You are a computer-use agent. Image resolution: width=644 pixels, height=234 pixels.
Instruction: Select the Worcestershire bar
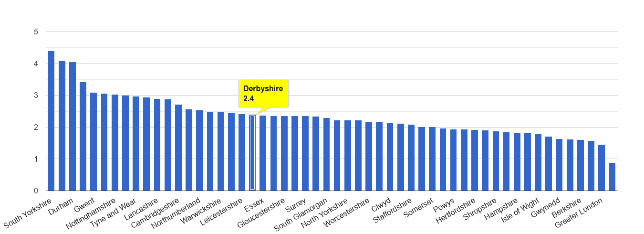click(369, 156)
